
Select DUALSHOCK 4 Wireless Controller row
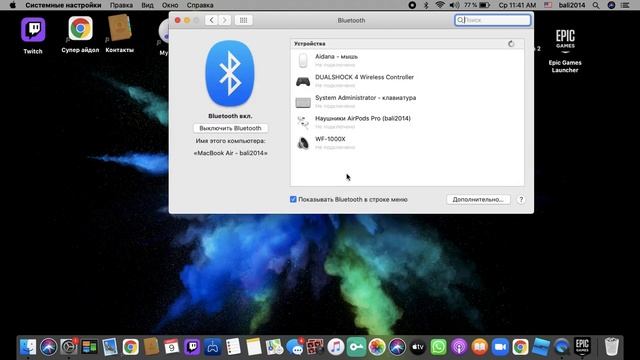coord(407,81)
